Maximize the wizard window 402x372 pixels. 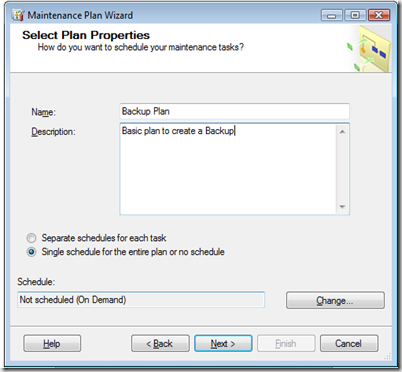click(x=355, y=15)
